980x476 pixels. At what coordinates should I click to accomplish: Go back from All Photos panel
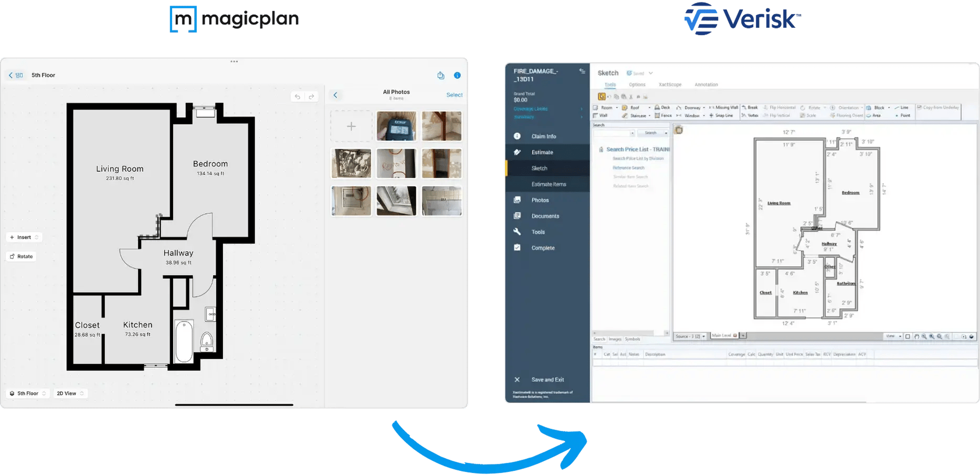click(335, 95)
